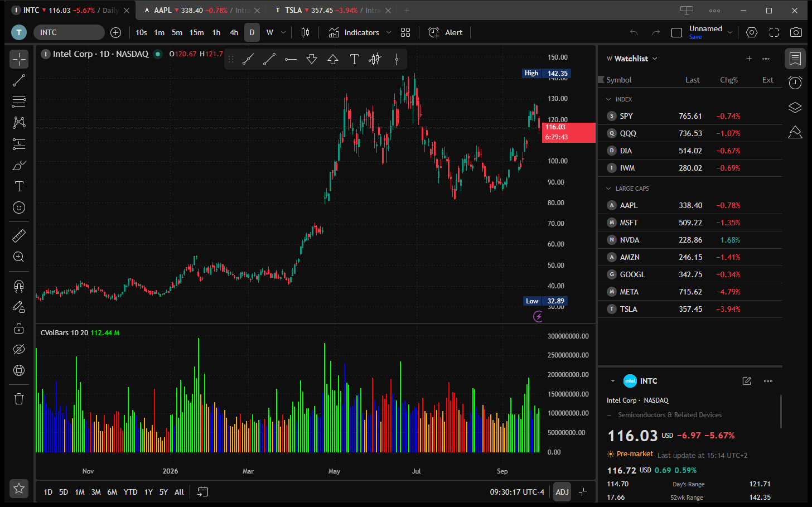The image size is (812, 507).
Task: Take a chart snapshot with camera icon
Action: (796, 32)
